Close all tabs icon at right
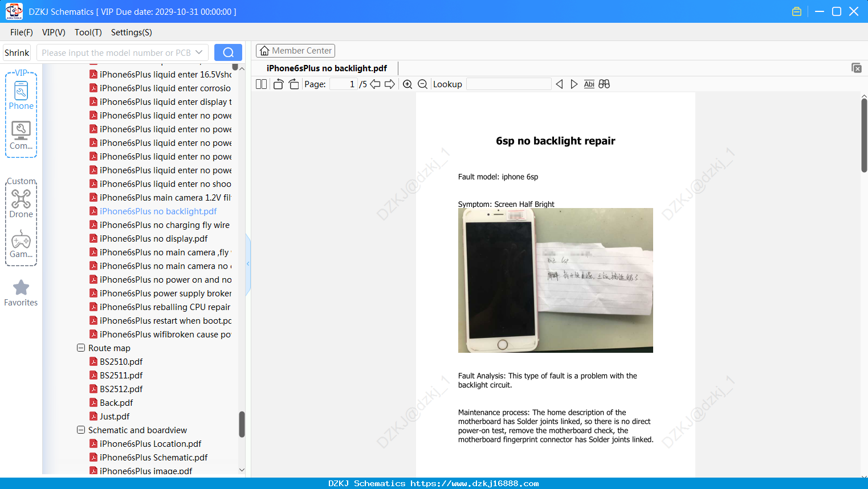 857,68
